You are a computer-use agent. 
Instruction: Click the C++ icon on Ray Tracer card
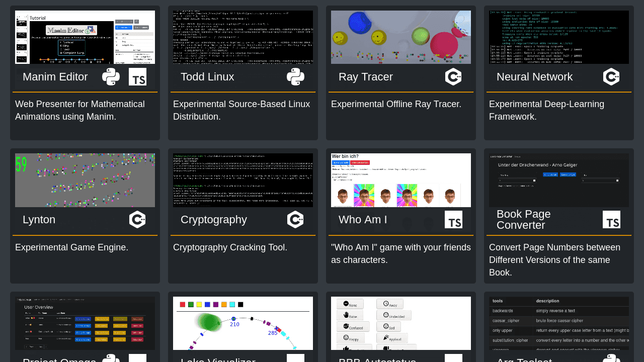click(453, 77)
